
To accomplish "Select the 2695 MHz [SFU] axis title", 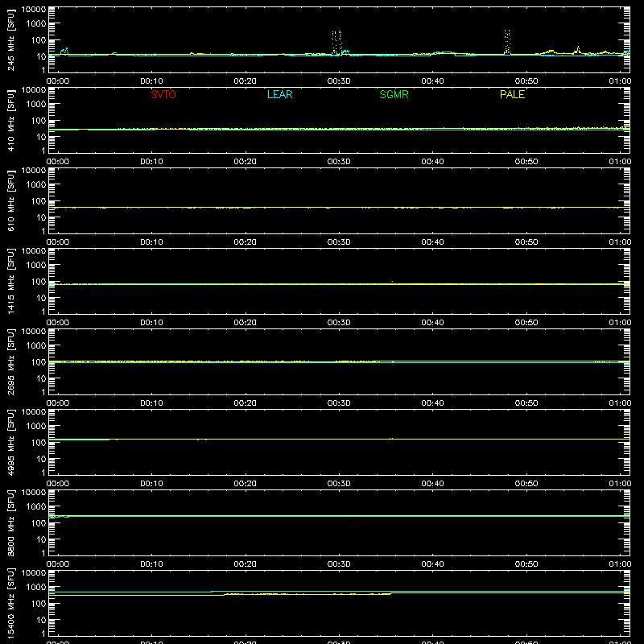I will (x=11, y=362).
